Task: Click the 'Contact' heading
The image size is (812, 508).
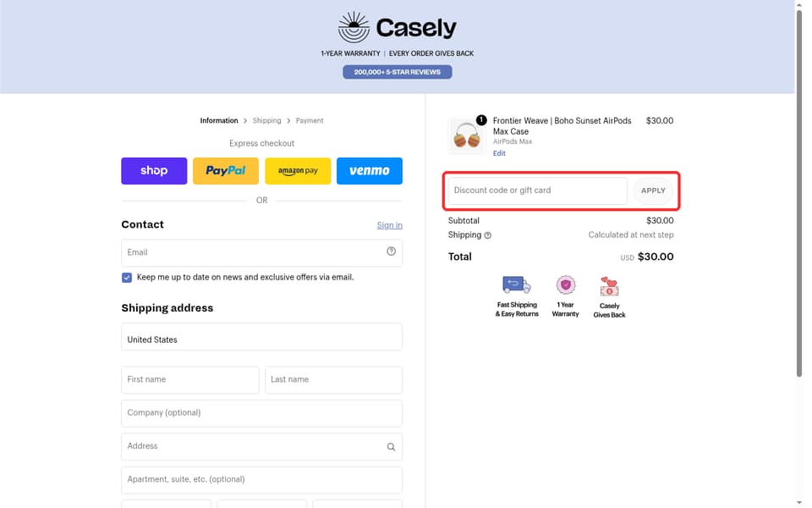Action: coord(142,224)
